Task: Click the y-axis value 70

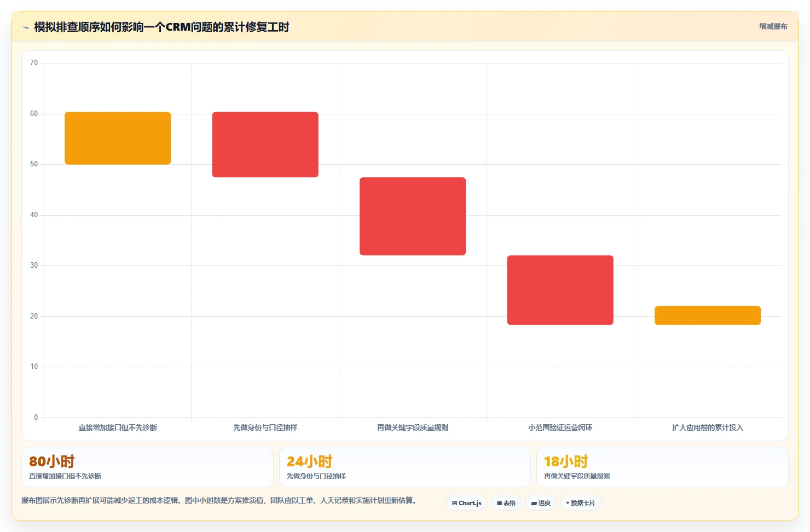Action: pyautogui.click(x=34, y=63)
